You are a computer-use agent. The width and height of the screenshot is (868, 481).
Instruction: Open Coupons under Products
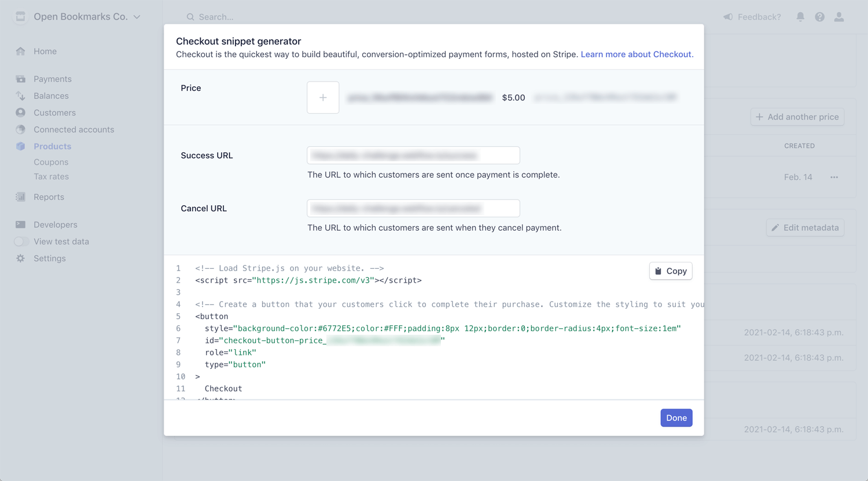pos(51,162)
